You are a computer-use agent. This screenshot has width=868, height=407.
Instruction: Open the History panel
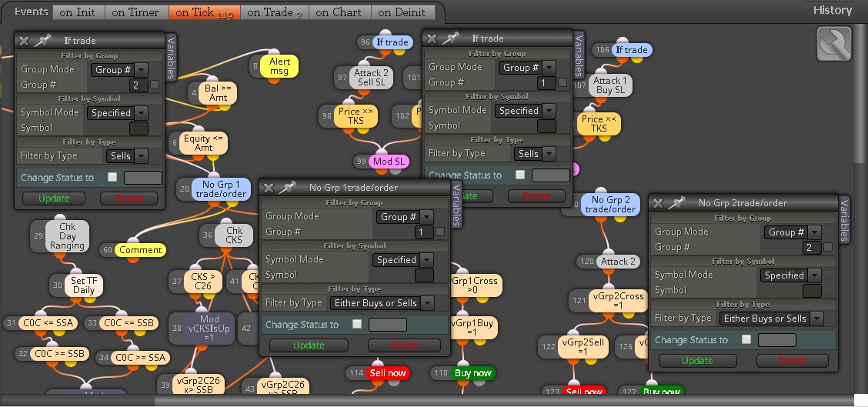coord(833,10)
